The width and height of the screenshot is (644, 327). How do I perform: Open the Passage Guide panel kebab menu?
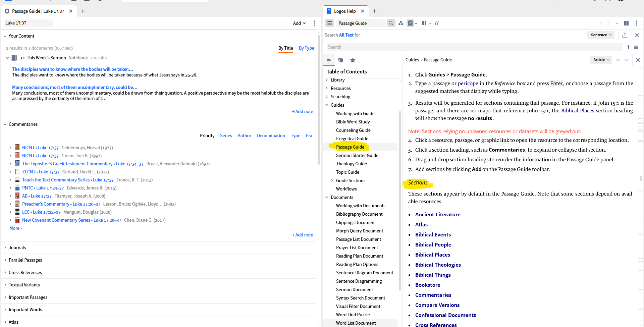click(314, 23)
